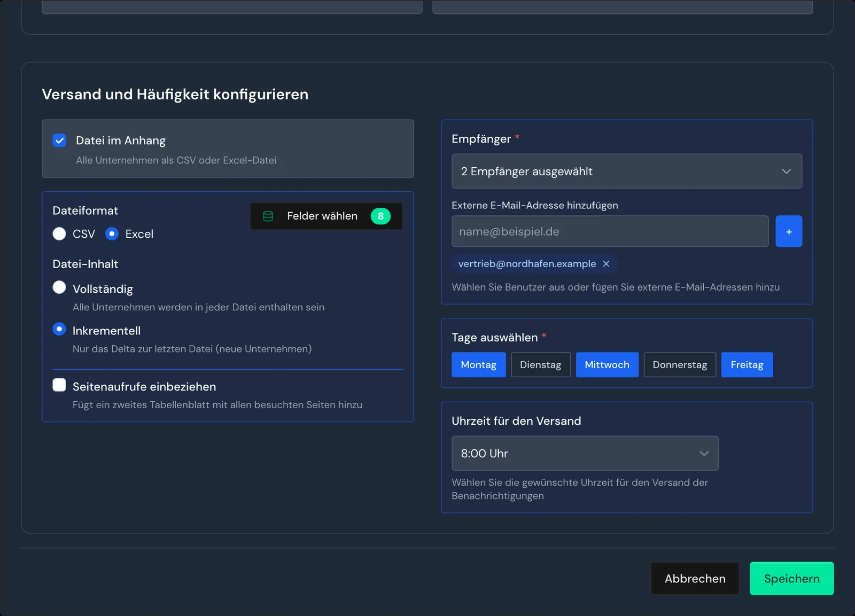Click the 'Uhrzeit für den Versand' label
This screenshot has height=616, width=855.
[x=516, y=421]
